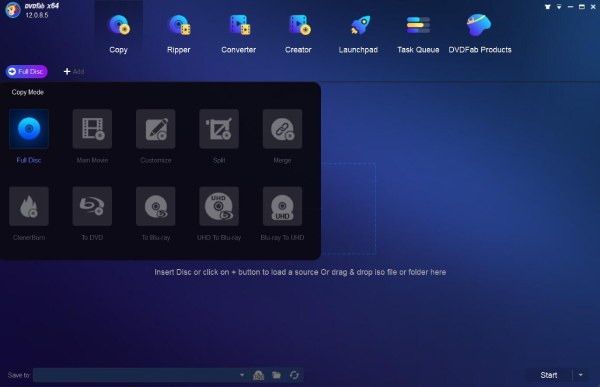Click the Insert Disc instruction text
600x387 pixels.
[x=300, y=272]
